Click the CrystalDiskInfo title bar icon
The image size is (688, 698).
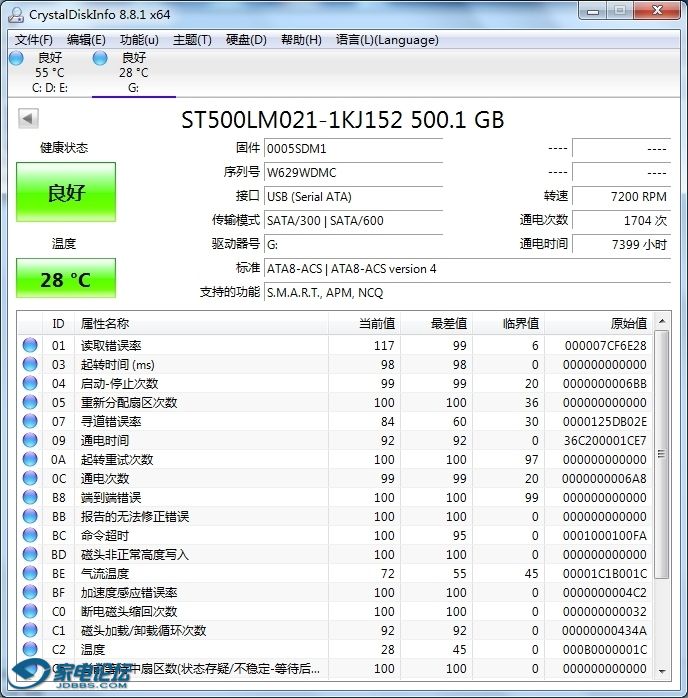click(x=16, y=14)
